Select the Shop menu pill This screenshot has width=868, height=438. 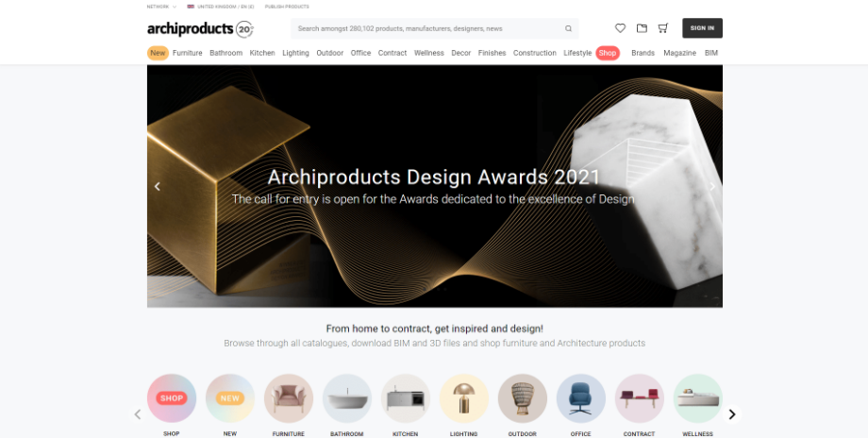(608, 53)
